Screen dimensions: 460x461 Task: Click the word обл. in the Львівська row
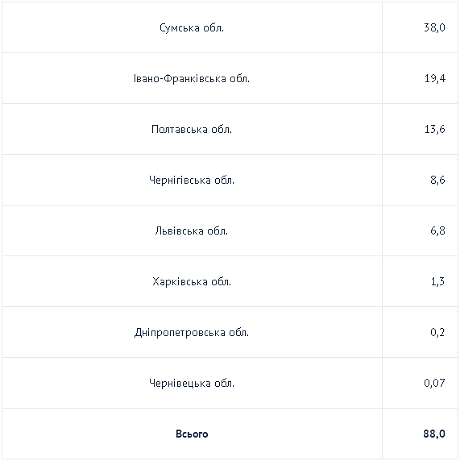point(218,231)
